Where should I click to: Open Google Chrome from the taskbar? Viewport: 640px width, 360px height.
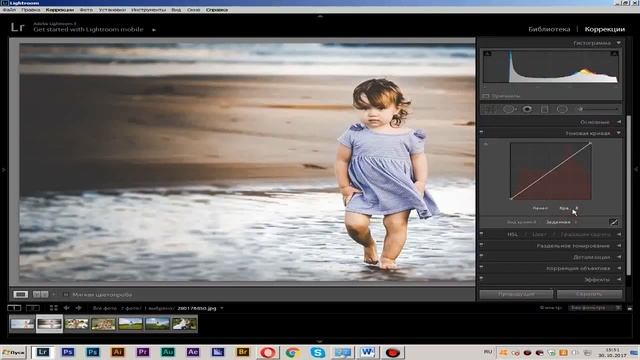click(292, 352)
